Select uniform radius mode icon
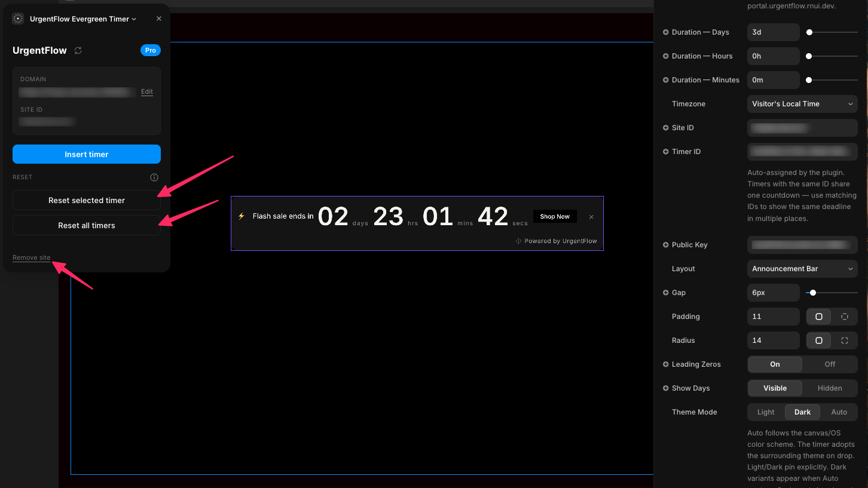Screen dimensions: 868x488 pyautogui.click(x=819, y=340)
